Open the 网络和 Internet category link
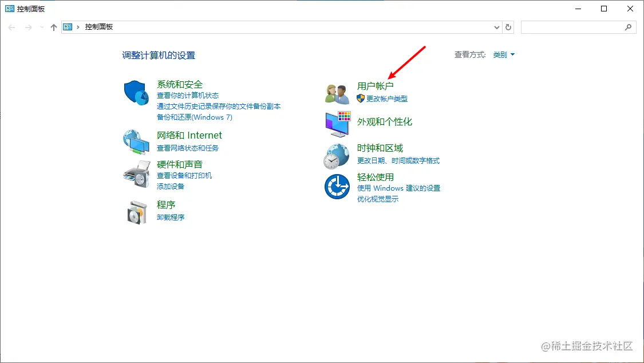644x363 pixels. point(189,135)
